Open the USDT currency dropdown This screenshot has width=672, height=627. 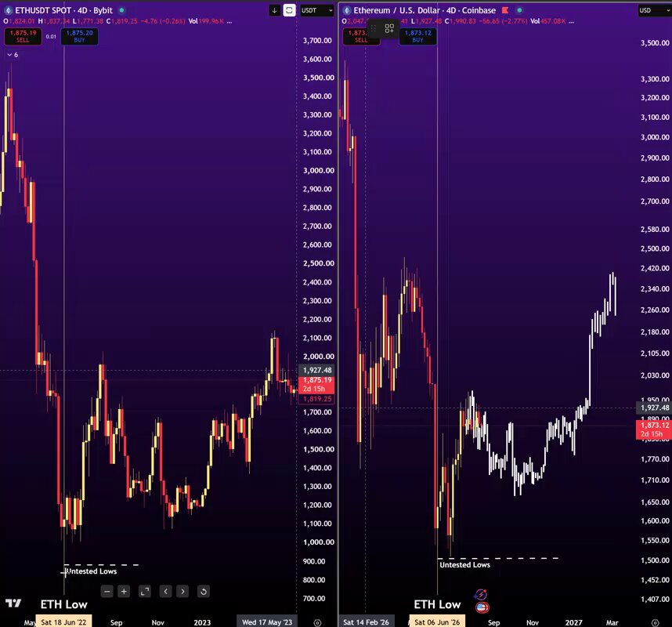click(x=317, y=10)
